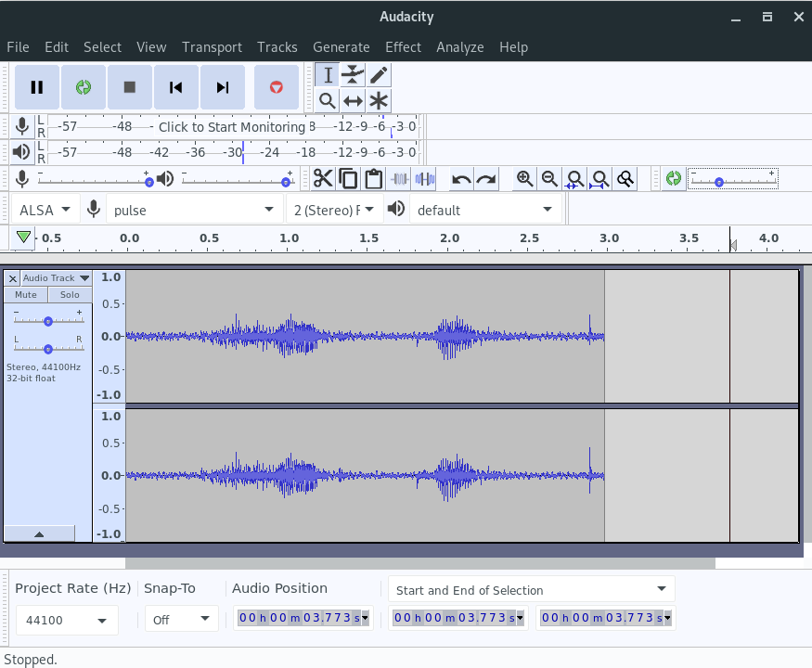Screen dimensions: 812x668
Task: Toggle Mute on the Audio Track
Action: (26, 295)
